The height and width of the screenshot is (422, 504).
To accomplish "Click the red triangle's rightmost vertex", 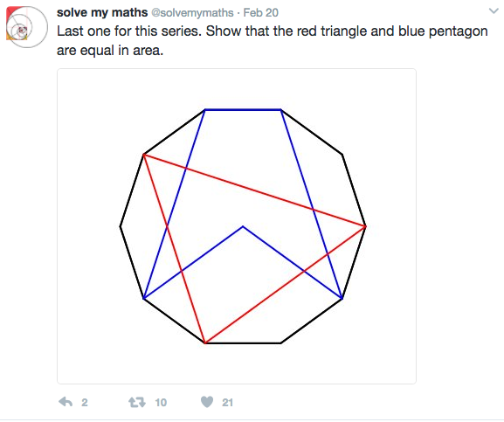I will coord(365,226).
